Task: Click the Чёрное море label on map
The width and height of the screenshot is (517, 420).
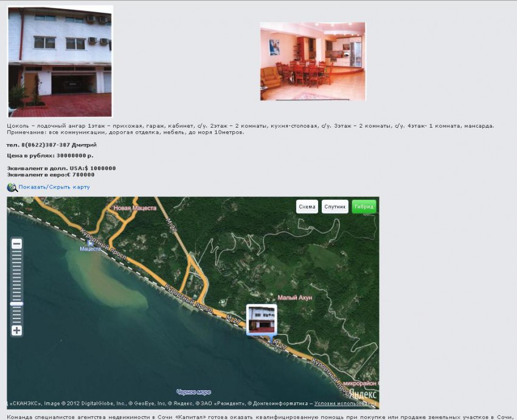Action: click(193, 392)
